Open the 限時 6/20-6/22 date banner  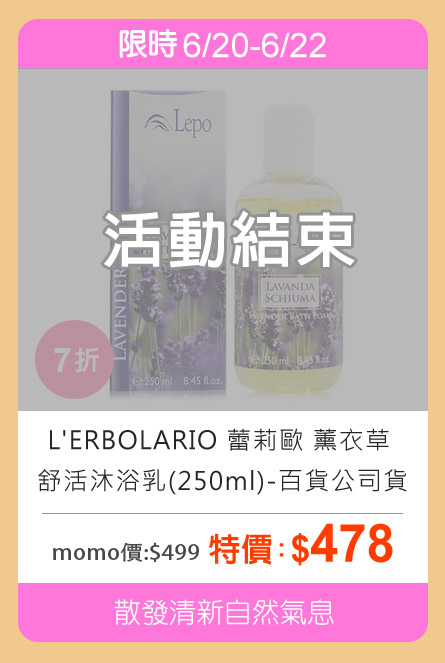(222, 44)
